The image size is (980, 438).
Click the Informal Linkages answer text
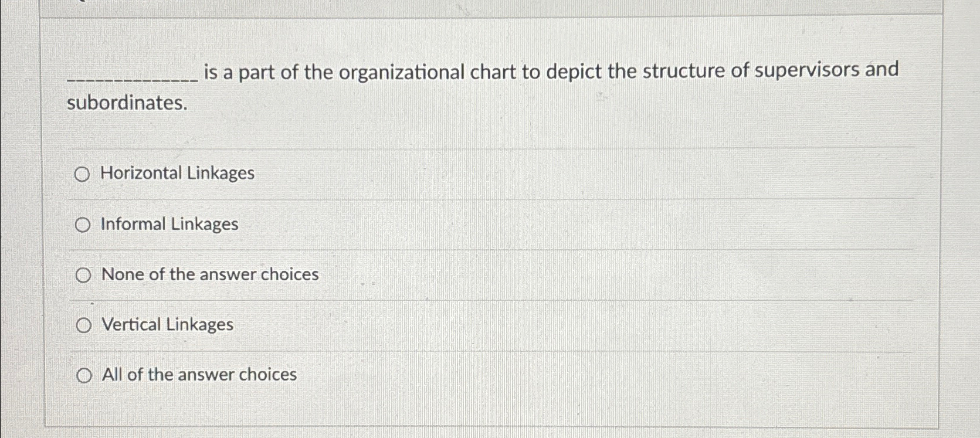click(x=169, y=224)
